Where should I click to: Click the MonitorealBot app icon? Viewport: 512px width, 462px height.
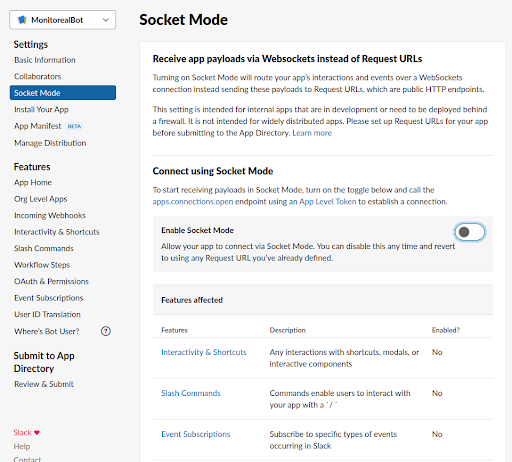22,20
